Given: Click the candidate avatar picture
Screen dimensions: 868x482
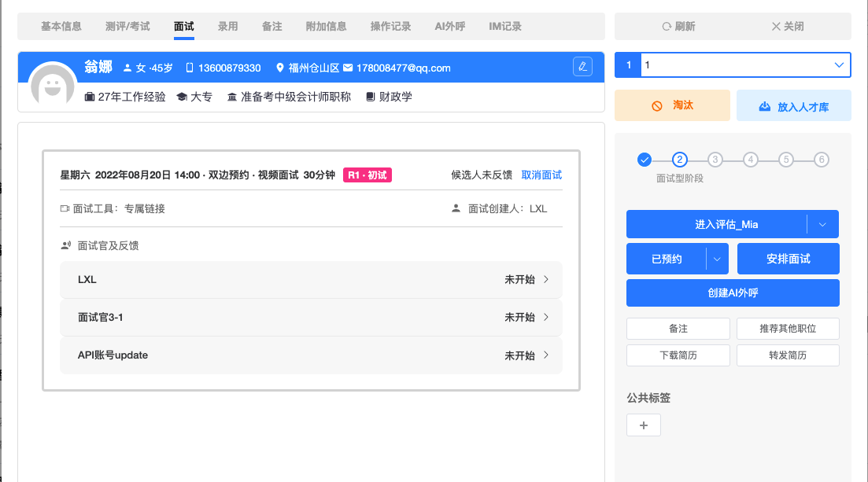Looking at the screenshot, I should pos(53,84).
